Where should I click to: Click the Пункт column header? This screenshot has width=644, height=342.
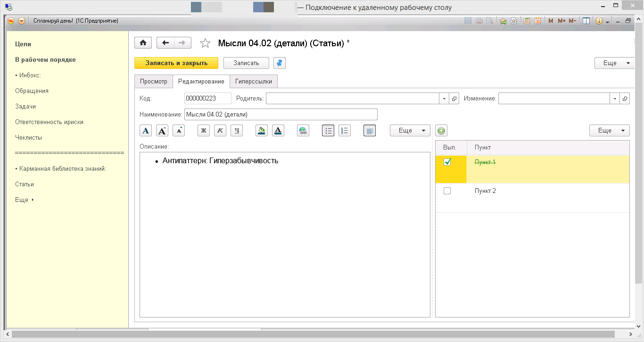coord(548,148)
